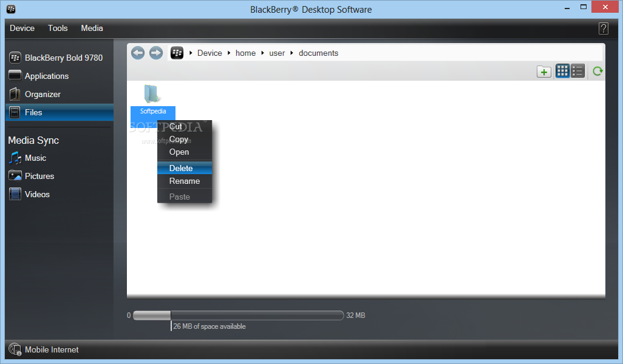The width and height of the screenshot is (623, 364).
Task: Switch to list view
Action: [x=577, y=71]
